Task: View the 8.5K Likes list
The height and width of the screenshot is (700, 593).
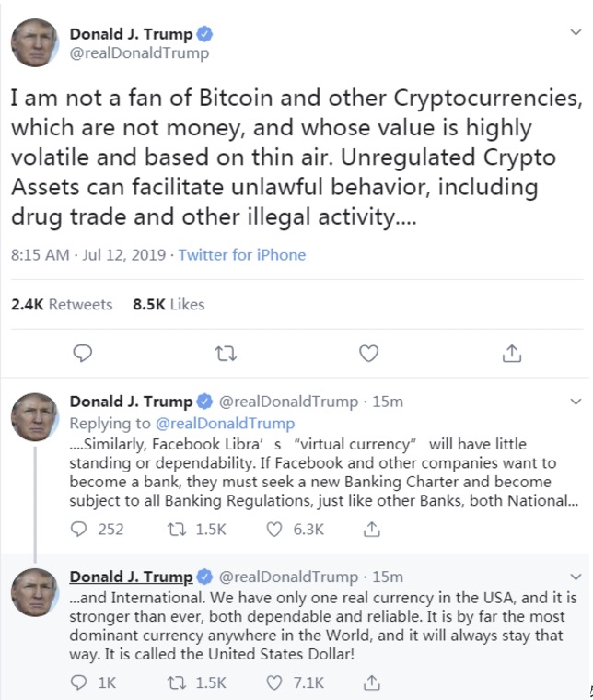Action: coord(169,304)
